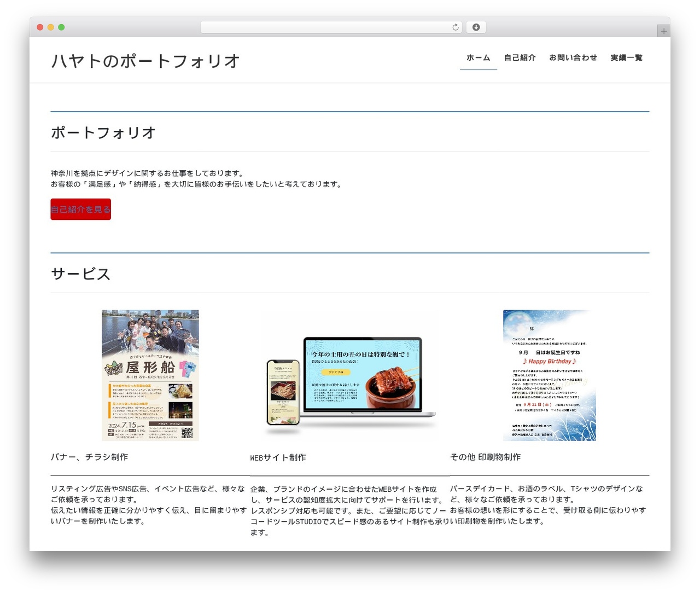Screen dimensions: 700x593
Task: Open a new tab with plus icon
Action: coord(663,31)
